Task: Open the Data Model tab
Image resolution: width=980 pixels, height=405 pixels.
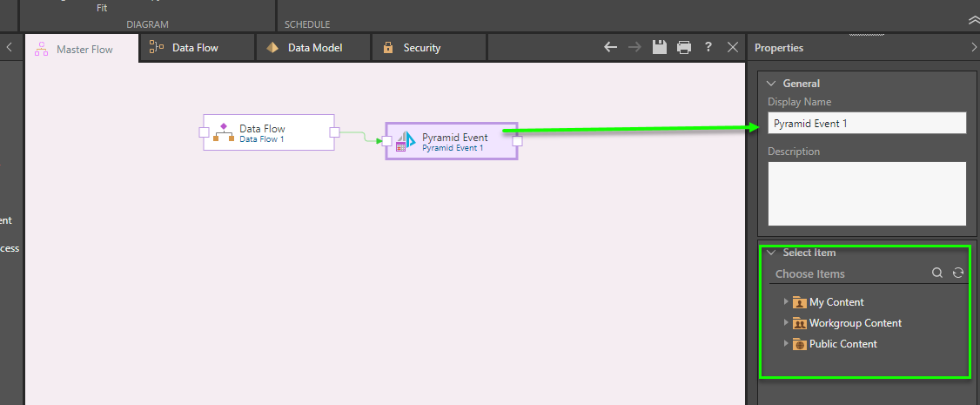Action: click(x=314, y=48)
